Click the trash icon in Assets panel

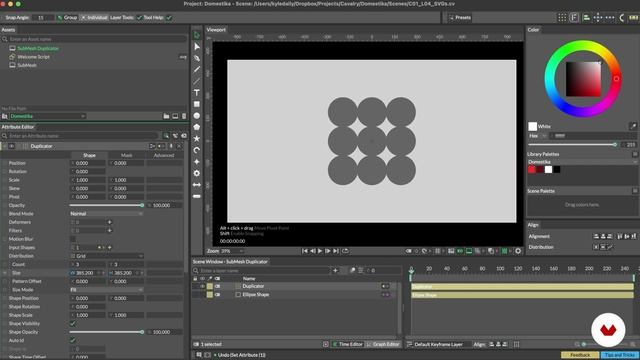[x=184, y=116]
